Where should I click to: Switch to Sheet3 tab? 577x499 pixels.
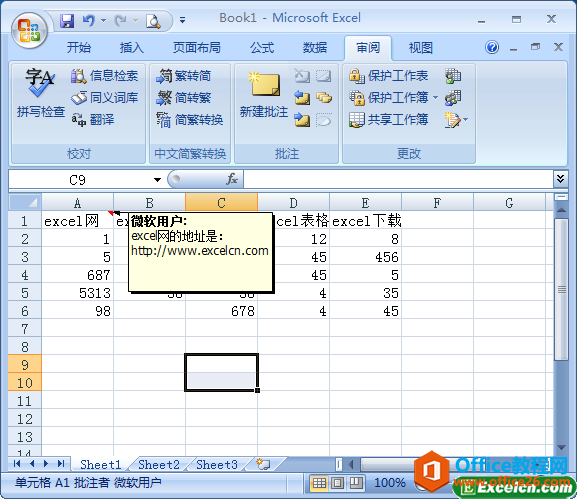(217, 464)
